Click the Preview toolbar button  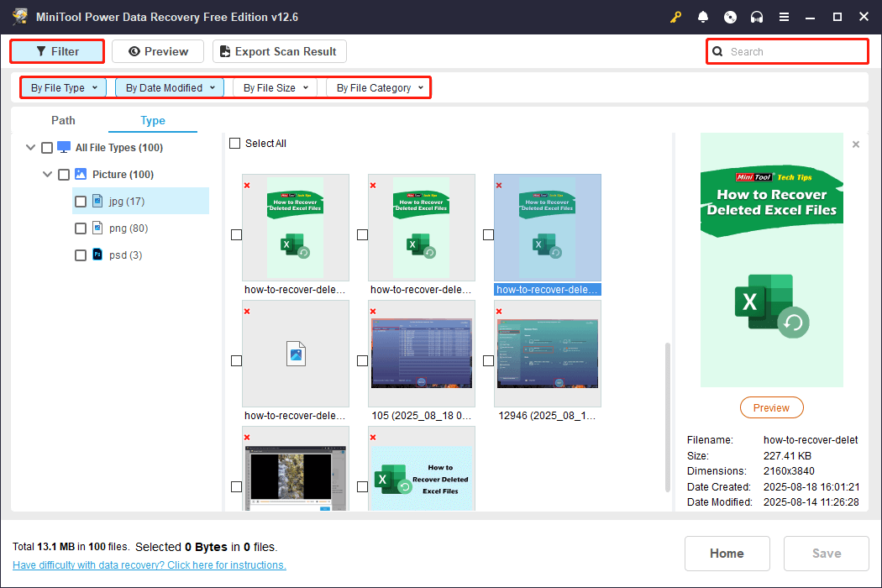click(158, 52)
